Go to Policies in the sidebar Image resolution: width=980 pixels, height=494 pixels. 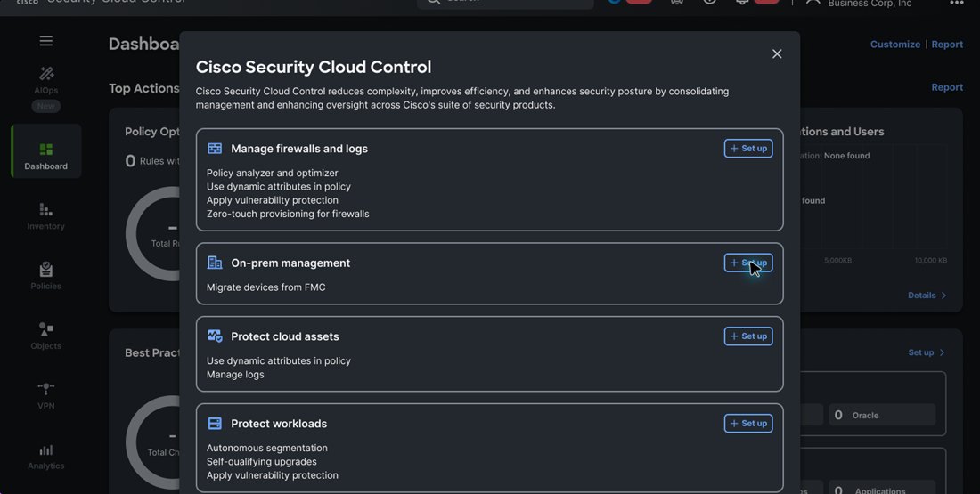pyautogui.click(x=45, y=276)
